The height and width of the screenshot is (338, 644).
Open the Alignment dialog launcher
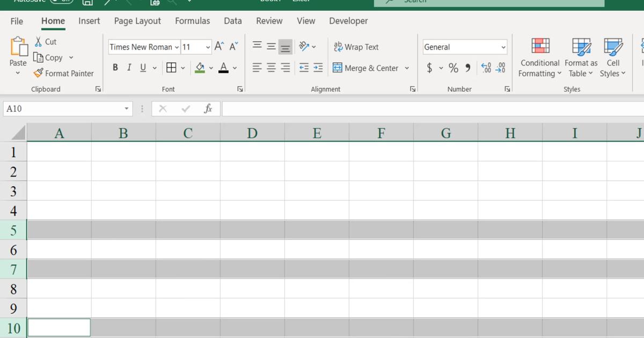(x=412, y=89)
